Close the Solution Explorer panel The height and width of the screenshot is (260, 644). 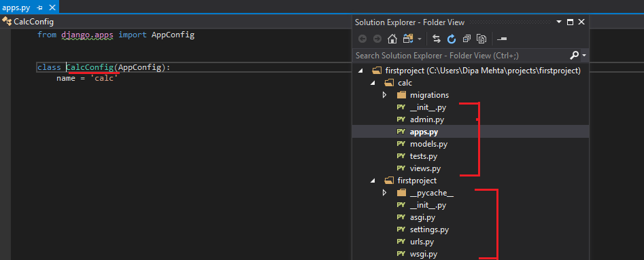click(x=581, y=22)
